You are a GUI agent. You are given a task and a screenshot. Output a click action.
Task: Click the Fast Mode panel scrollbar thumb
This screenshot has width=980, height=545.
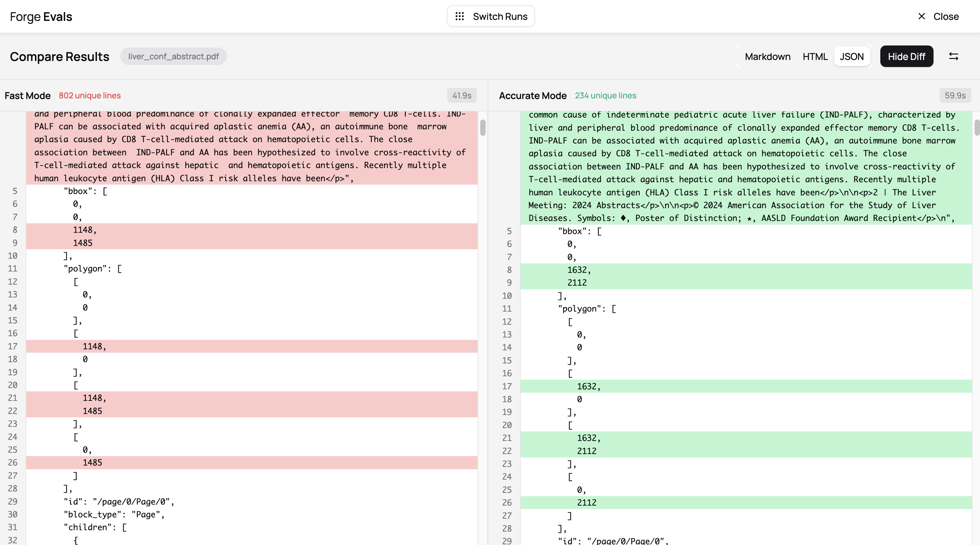pyautogui.click(x=483, y=128)
